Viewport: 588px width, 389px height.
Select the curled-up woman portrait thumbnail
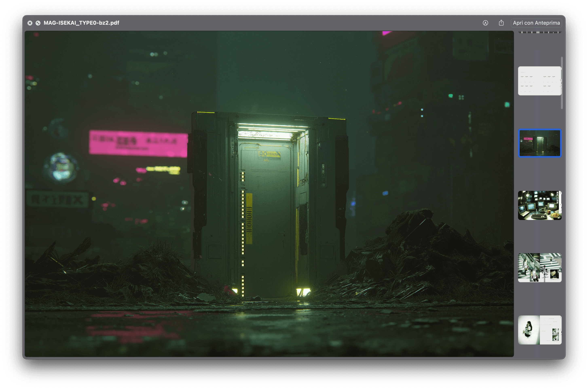[539, 330]
